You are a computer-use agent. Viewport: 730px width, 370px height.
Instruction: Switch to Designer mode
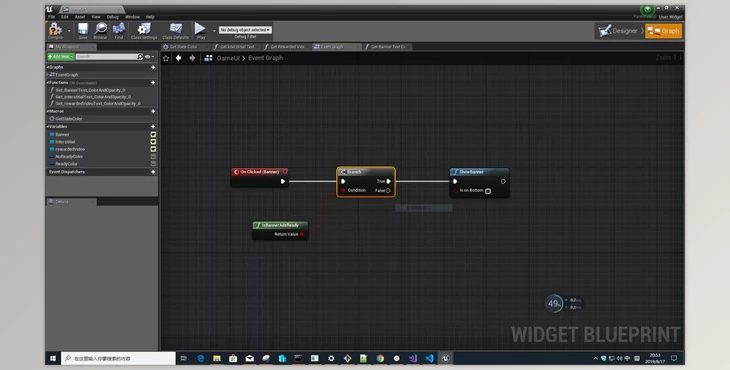(x=618, y=31)
